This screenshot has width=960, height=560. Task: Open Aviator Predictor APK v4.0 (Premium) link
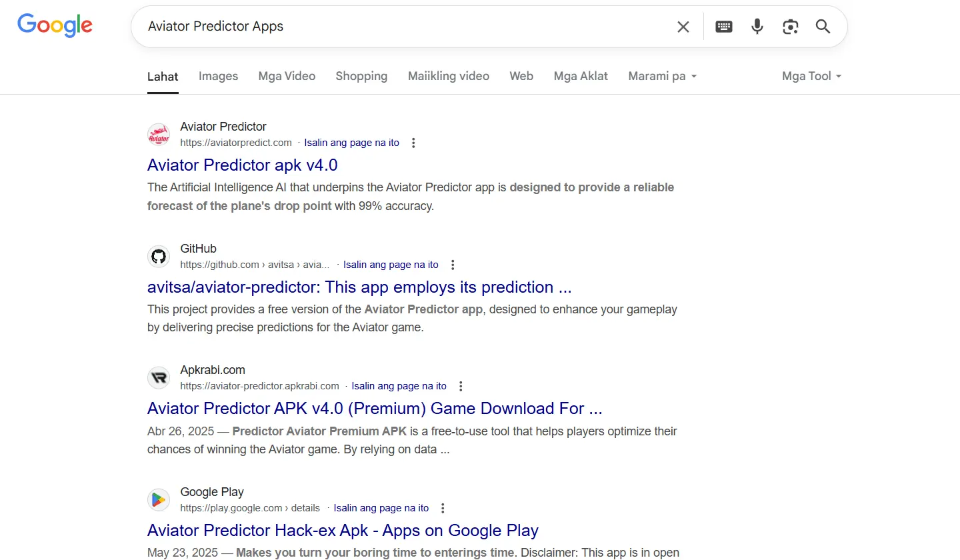[x=375, y=408]
